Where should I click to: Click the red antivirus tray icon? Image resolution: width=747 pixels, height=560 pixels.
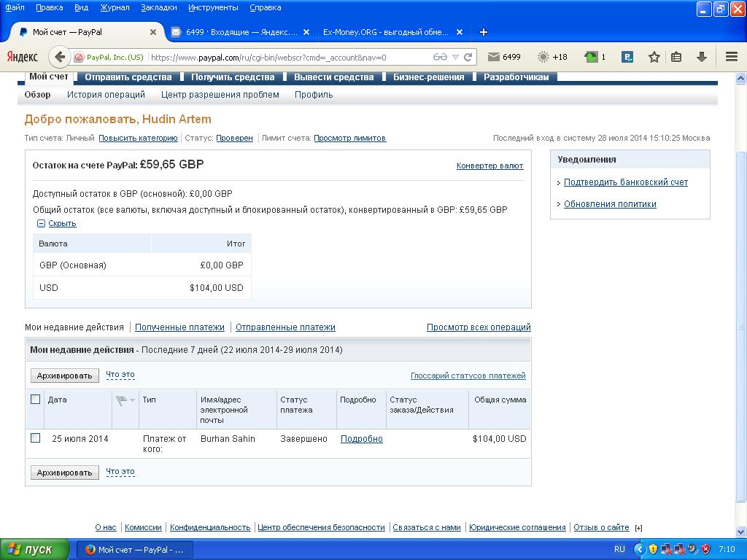pyautogui.click(x=706, y=549)
